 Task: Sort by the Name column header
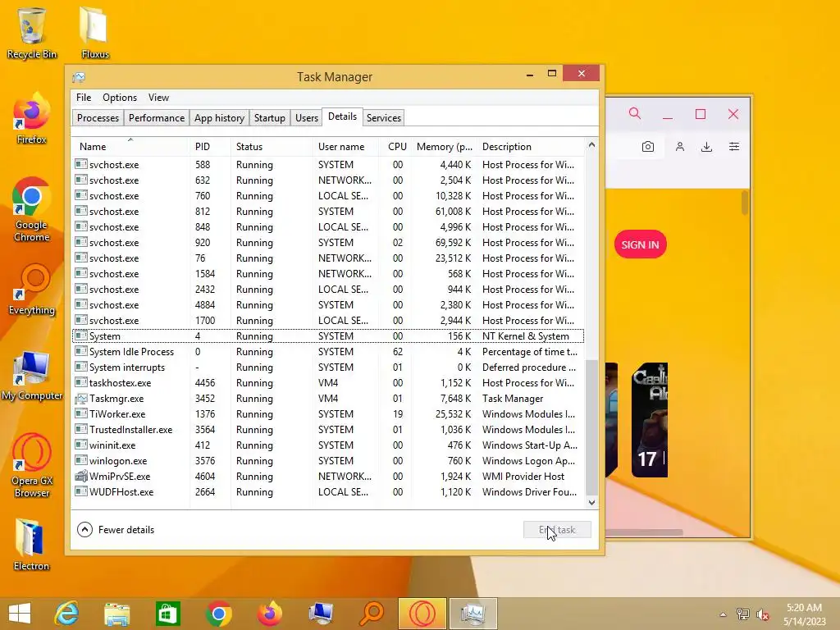(x=130, y=147)
